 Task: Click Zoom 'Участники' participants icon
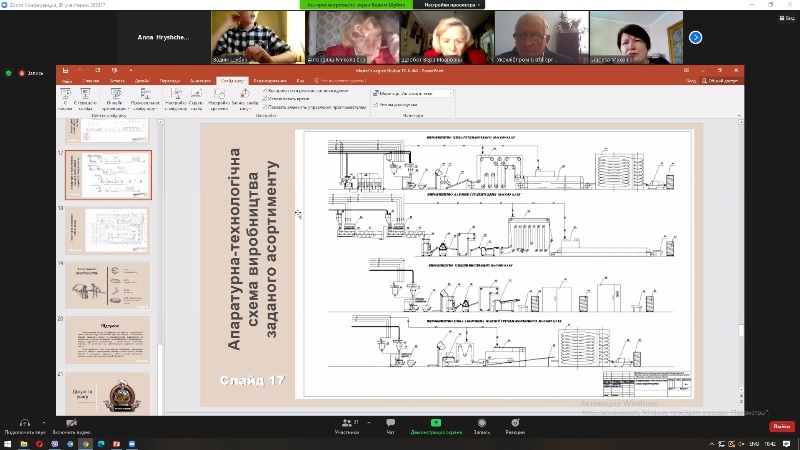[349, 423]
